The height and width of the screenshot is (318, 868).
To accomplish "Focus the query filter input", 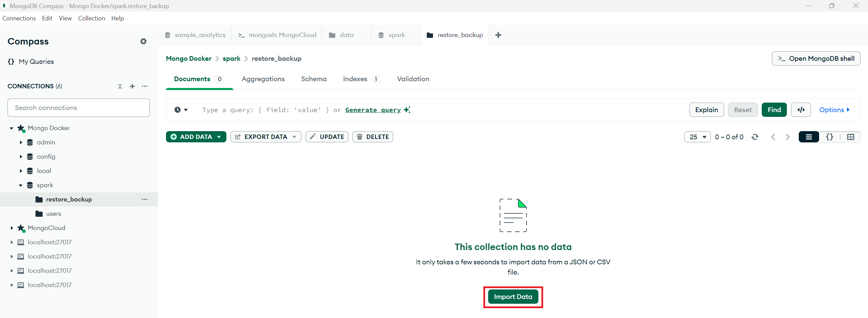I will pyautogui.click(x=441, y=110).
